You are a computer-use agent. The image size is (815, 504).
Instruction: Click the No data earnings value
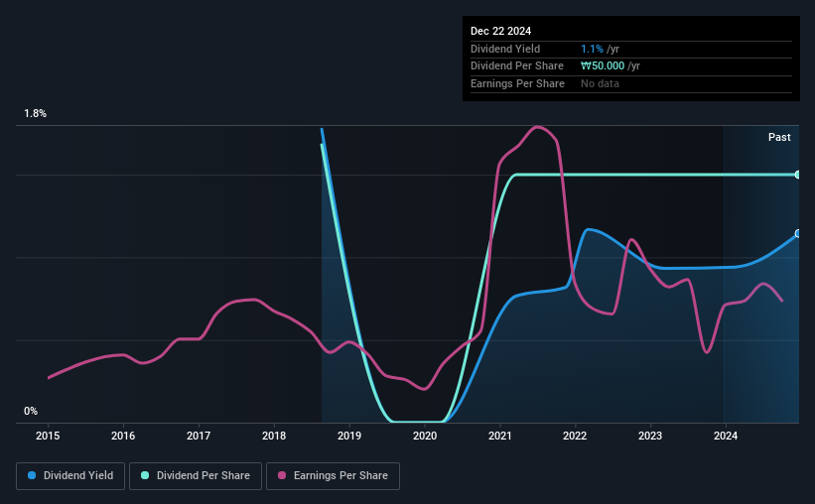(x=600, y=83)
